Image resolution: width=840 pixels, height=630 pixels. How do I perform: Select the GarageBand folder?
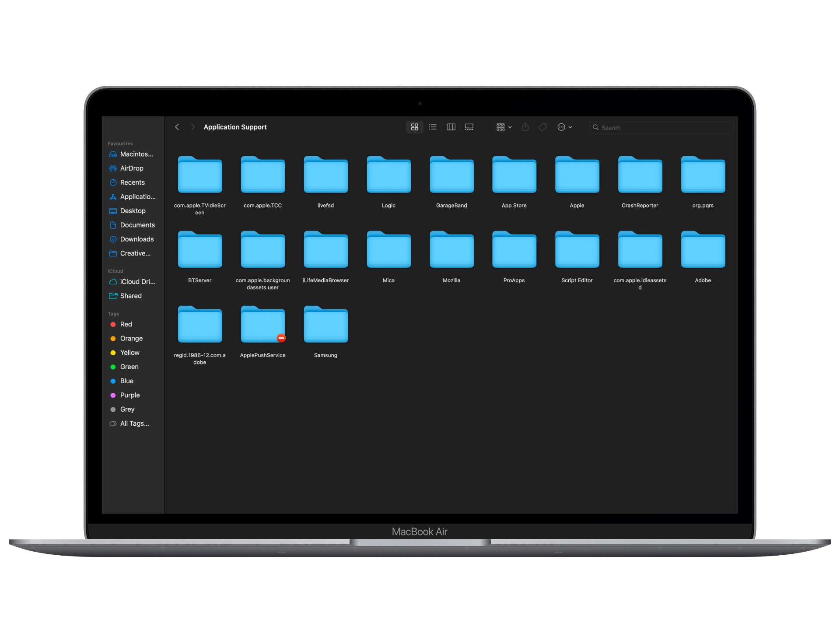(x=451, y=175)
